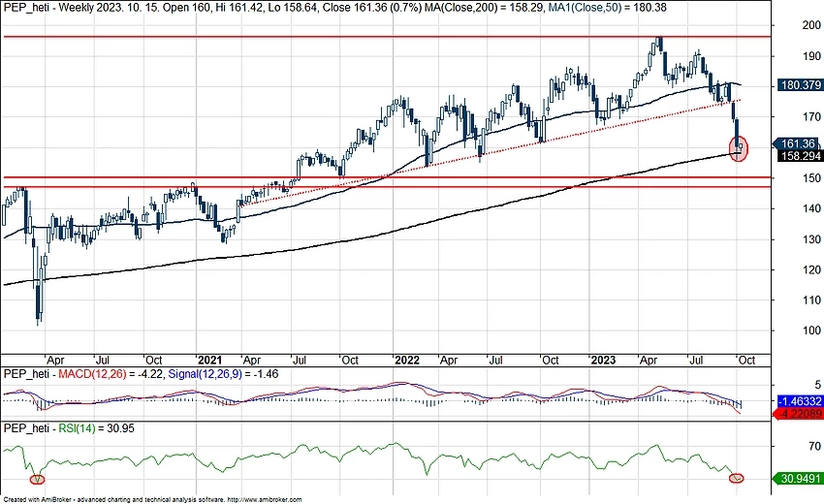The image size is (824, 504).
Task: Click the 158.294 price tag on axis
Action: pyautogui.click(x=801, y=156)
